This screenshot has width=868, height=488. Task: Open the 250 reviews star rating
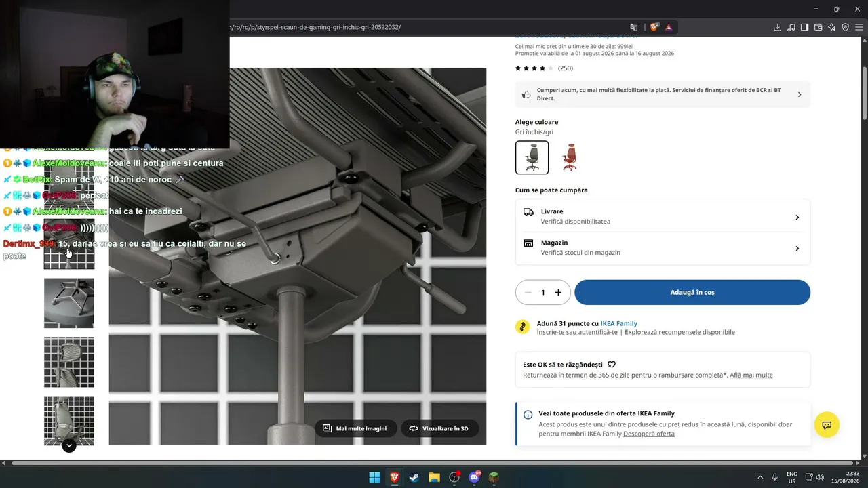point(544,68)
